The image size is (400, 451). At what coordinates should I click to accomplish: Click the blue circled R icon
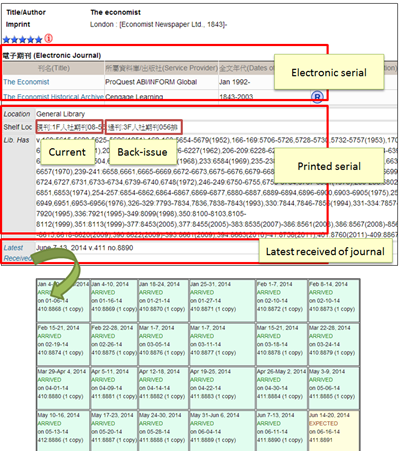[317, 97]
